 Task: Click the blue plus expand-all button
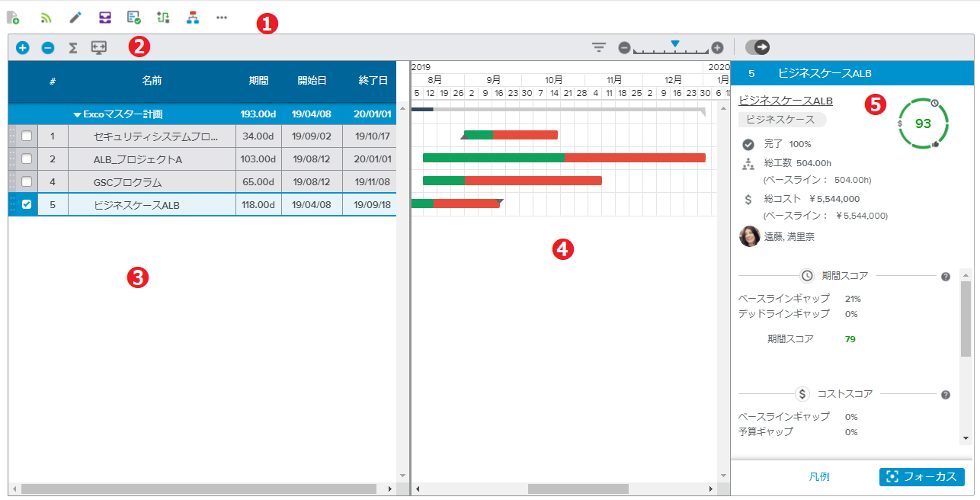click(23, 47)
